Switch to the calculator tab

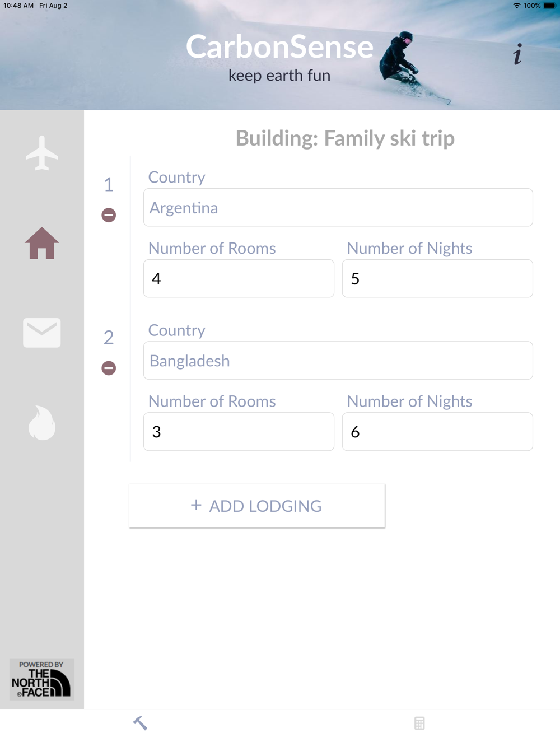coord(419,723)
